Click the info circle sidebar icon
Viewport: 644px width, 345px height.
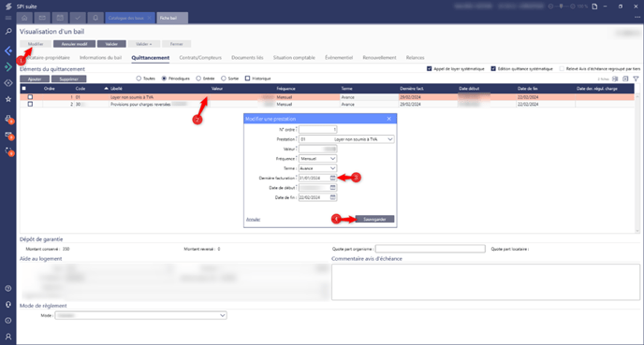pyautogui.click(x=8, y=321)
